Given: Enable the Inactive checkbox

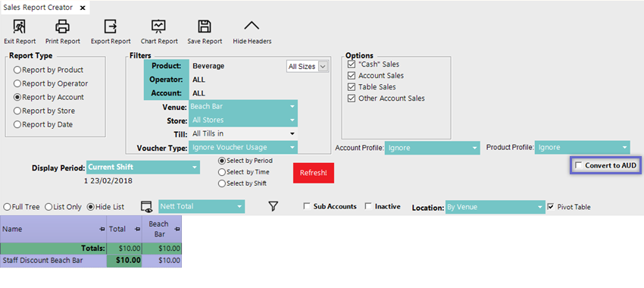Looking at the screenshot, I should tap(368, 206).
